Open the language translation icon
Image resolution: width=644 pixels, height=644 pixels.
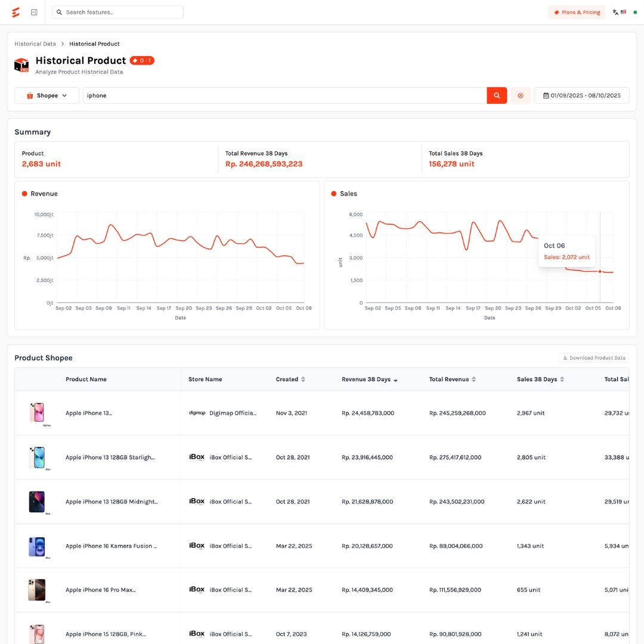point(615,12)
